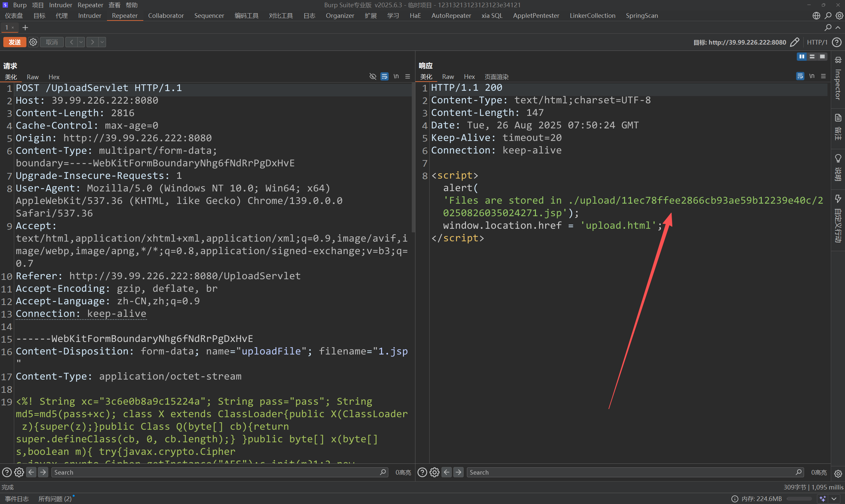Click the send settings gear icon
Viewport: 845px width, 504px height.
[x=33, y=42]
